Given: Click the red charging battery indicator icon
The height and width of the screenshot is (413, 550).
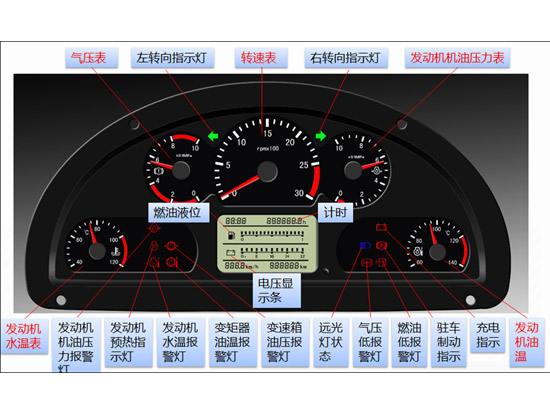Looking at the screenshot, I should tap(381, 227).
